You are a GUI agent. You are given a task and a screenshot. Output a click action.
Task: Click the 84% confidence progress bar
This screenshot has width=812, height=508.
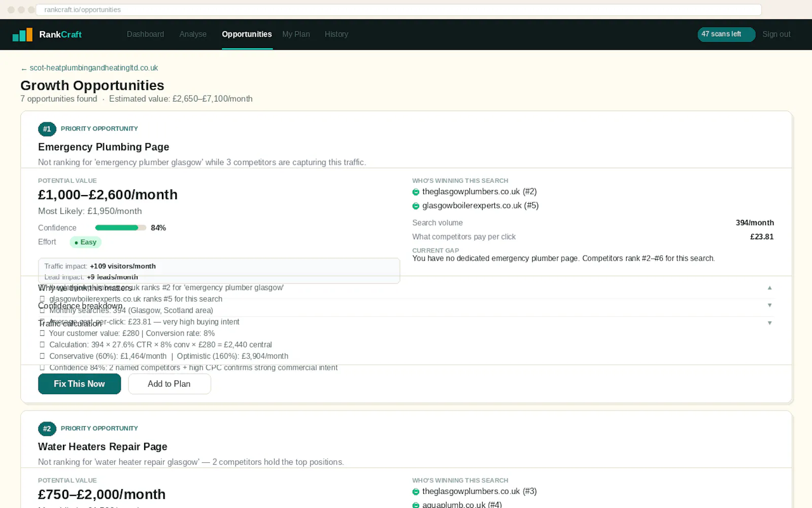coord(120,228)
